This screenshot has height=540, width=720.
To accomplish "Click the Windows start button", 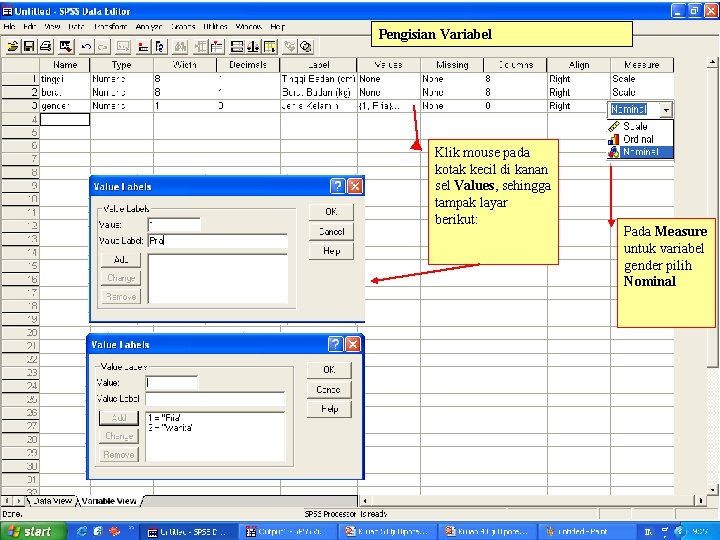I will point(32,531).
